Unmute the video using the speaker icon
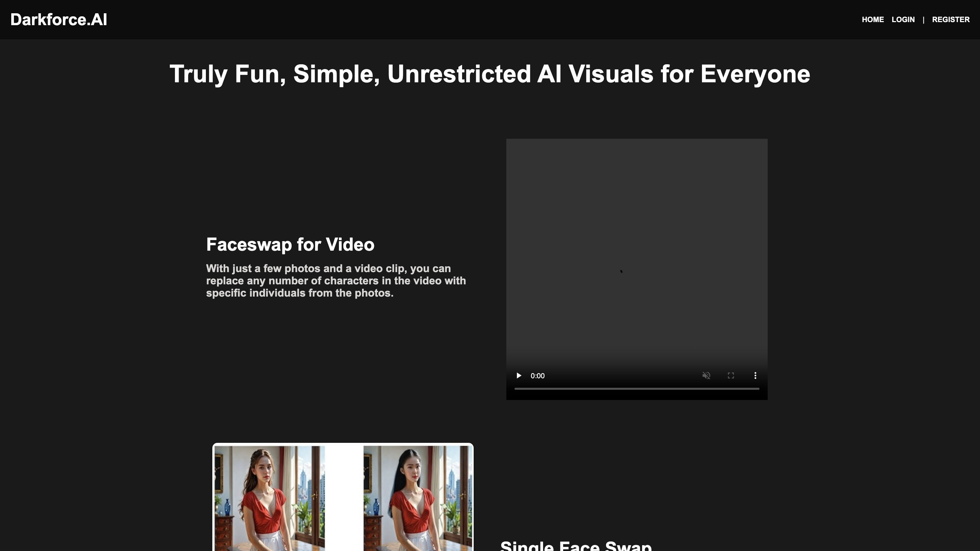The image size is (980, 551). tap(706, 376)
